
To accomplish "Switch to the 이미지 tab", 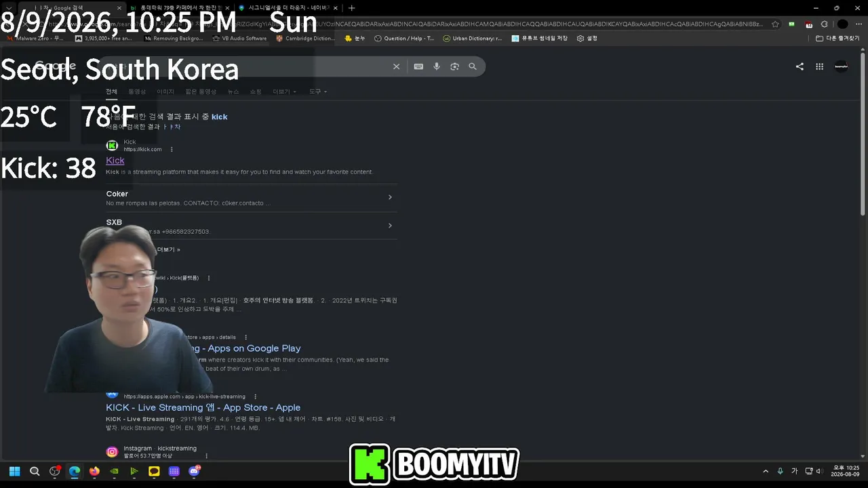I will [165, 91].
